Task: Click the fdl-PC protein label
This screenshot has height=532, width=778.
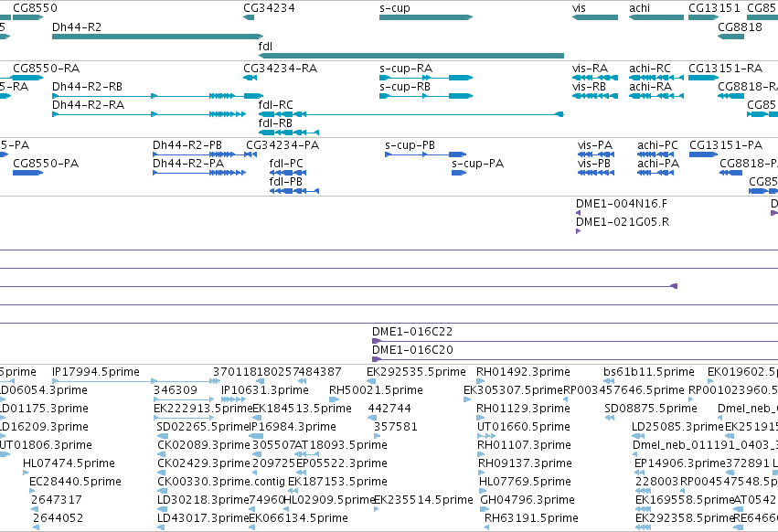Action: (x=286, y=164)
